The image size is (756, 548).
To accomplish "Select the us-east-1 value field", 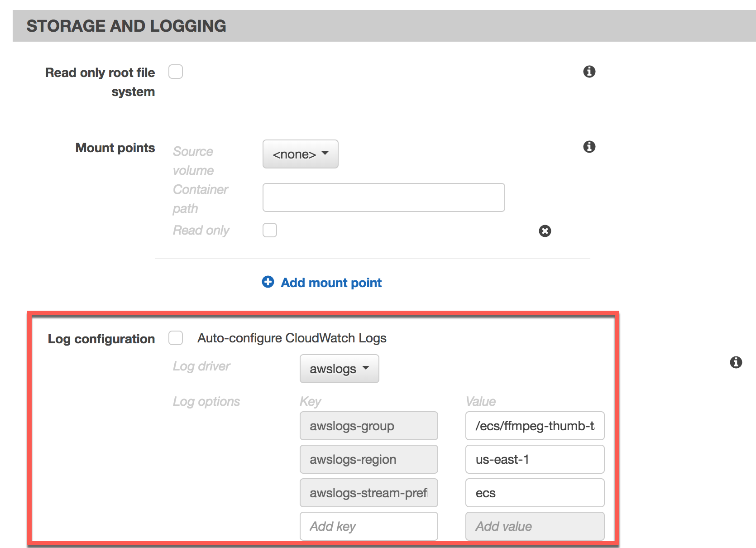I will pos(534,459).
